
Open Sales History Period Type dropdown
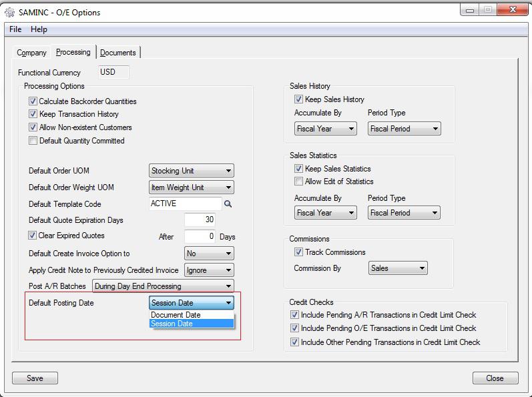click(404, 129)
